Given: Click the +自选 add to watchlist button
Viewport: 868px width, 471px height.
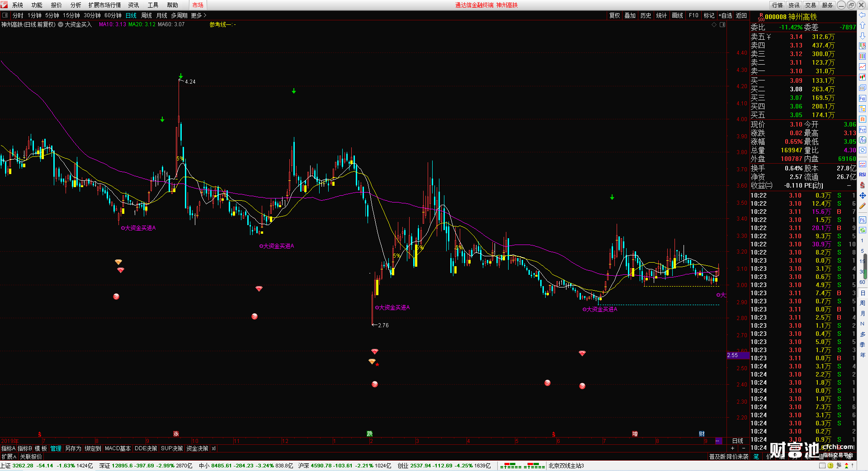Looking at the screenshot, I should tap(725, 15).
